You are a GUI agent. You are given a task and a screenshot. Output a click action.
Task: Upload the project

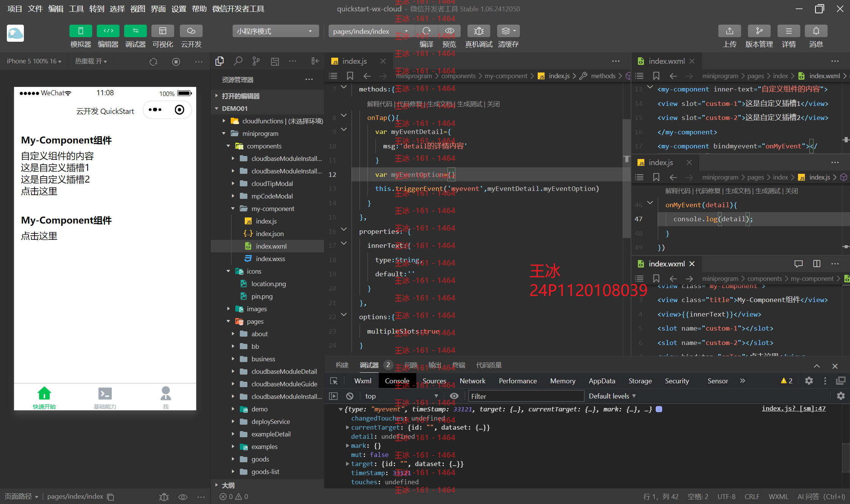729,31
